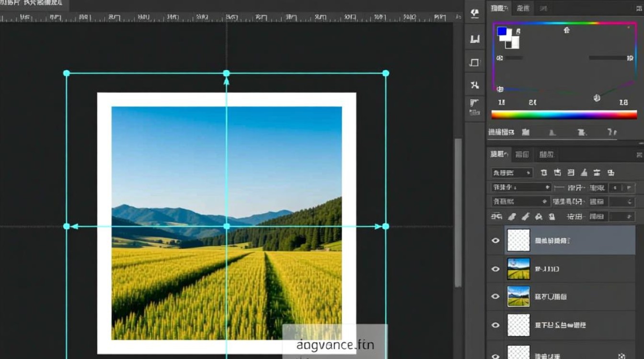Screen dimensions: 644x359
Task: Open the opacity value dropdown in the Layers panel
Action: point(623,188)
